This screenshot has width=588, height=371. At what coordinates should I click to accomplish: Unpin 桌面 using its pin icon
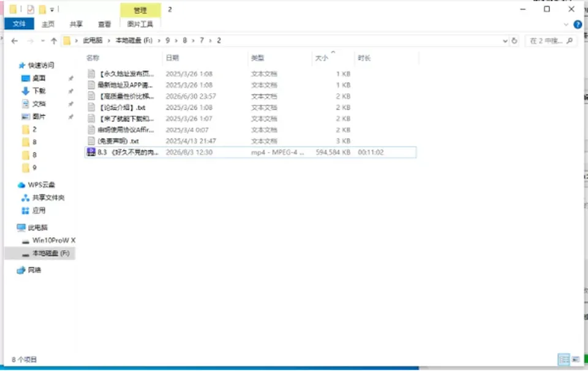pyautogui.click(x=71, y=78)
